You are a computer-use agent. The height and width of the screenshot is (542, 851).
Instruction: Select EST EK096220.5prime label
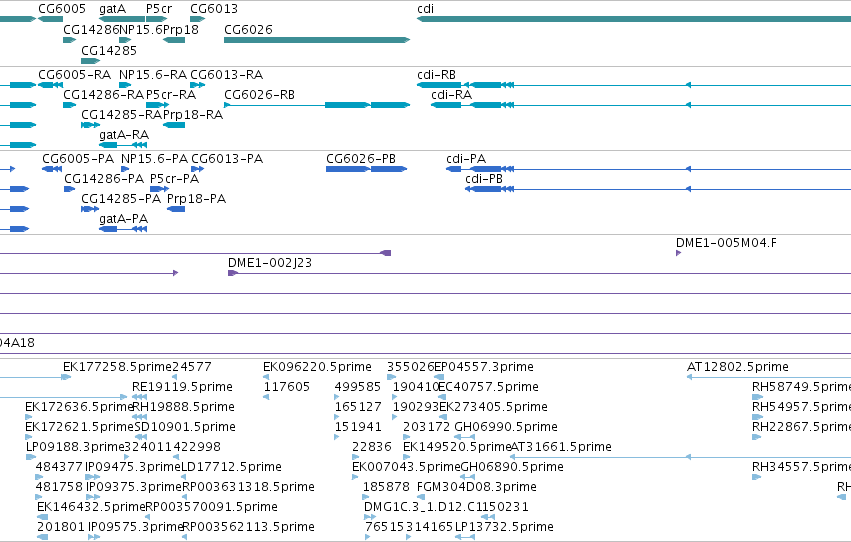click(317, 367)
